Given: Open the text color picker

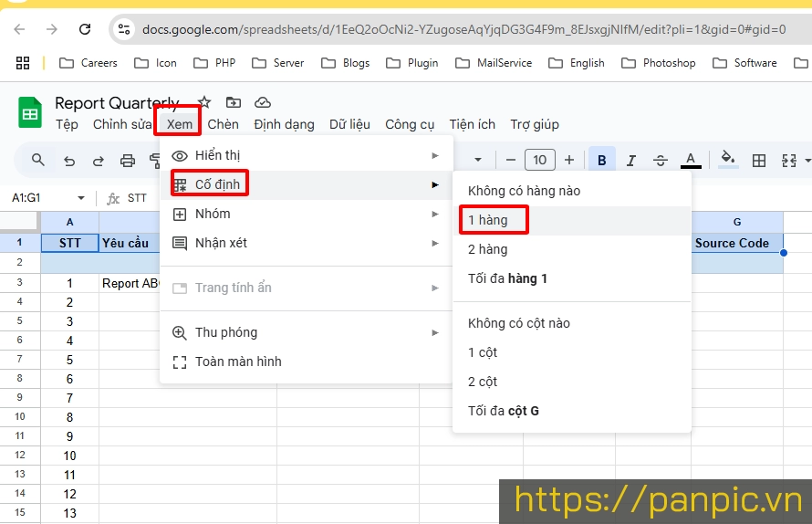Looking at the screenshot, I should pos(691,160).
